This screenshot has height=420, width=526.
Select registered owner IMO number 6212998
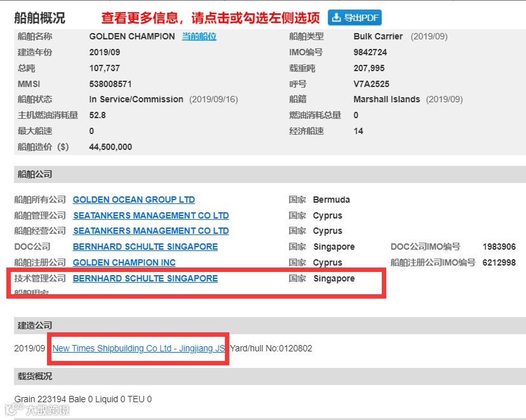click(x=499, y=262)
